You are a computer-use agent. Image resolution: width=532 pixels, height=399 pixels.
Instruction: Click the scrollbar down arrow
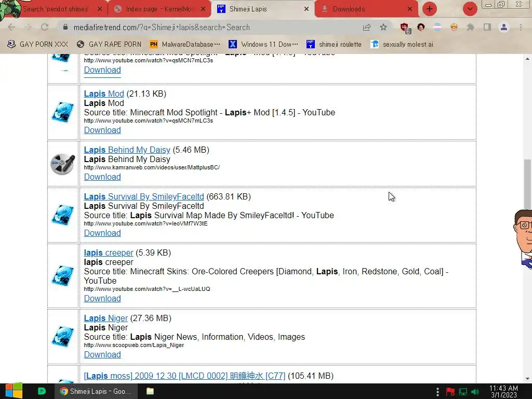pos(527,379)
